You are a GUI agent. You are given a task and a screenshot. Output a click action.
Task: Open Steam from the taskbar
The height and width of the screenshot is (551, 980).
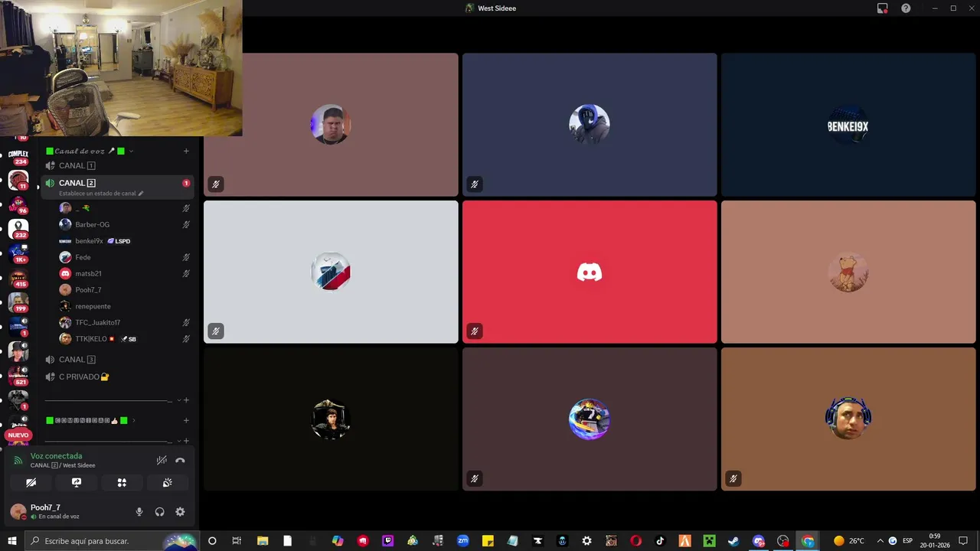733,541
